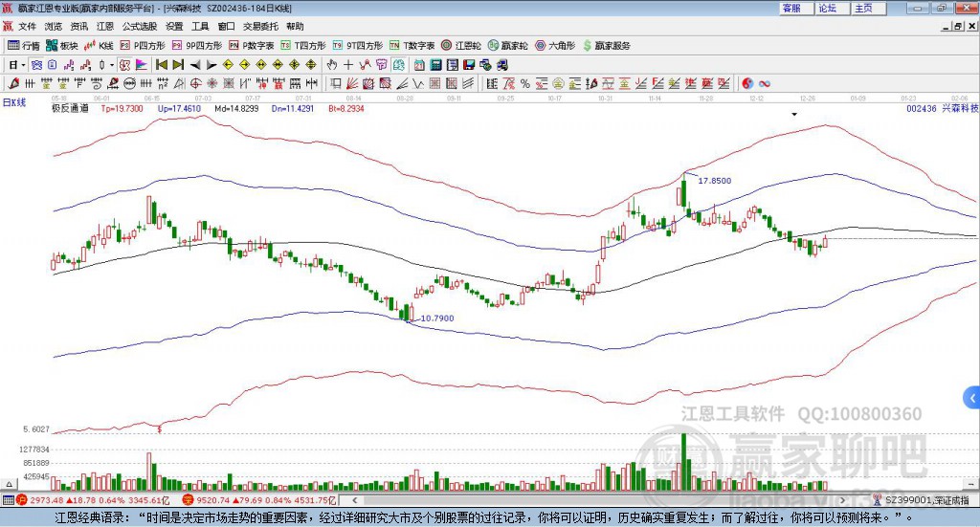This screenshot has height=527, width=980.
Task: Open the 帮助 menu
Action: click(x=295, y=26)
